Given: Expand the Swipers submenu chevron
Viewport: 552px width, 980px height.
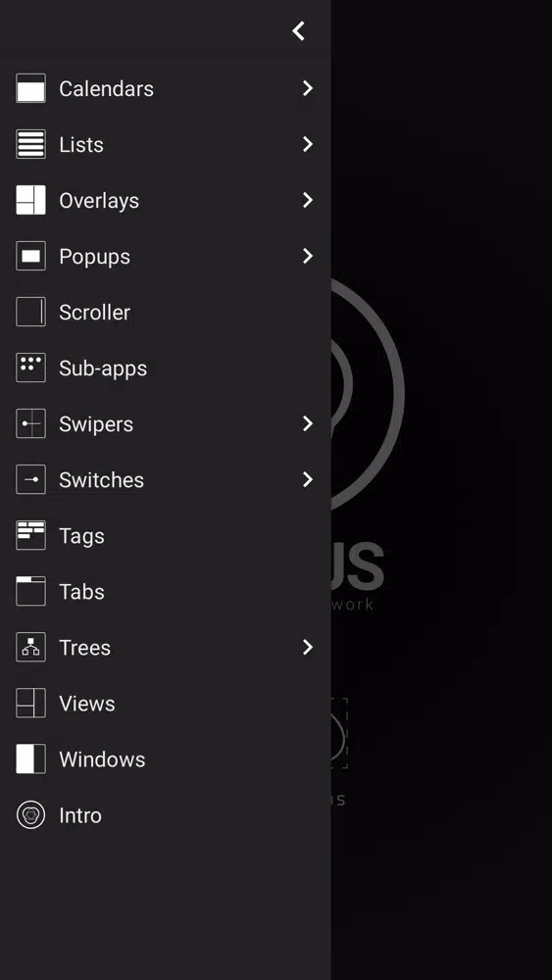Looking at the screenshot, I should point(308,423).
